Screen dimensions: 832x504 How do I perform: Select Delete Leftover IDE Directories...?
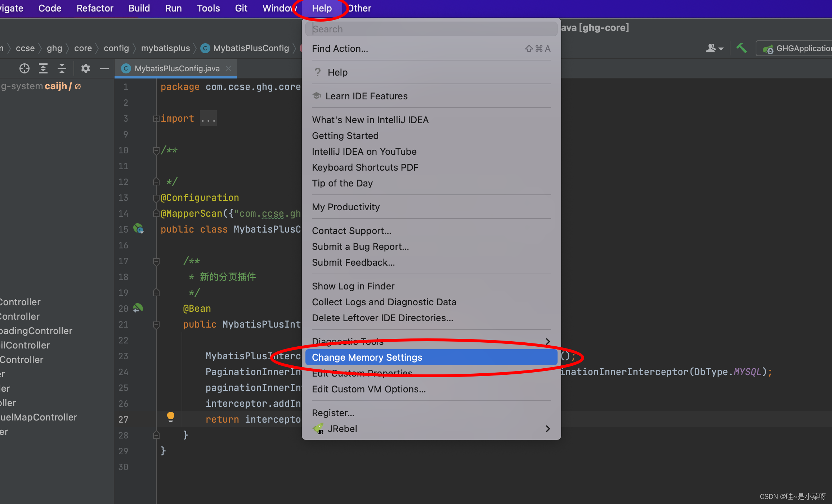tap(431, 318)
